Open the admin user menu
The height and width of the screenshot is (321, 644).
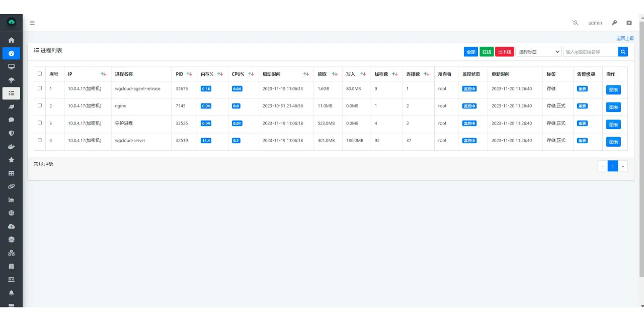(595, 23)
